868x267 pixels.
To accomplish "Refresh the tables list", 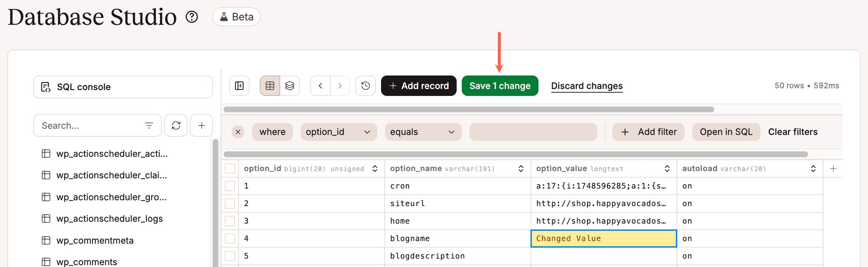I will pyautogui.click(x=176, y=125).
